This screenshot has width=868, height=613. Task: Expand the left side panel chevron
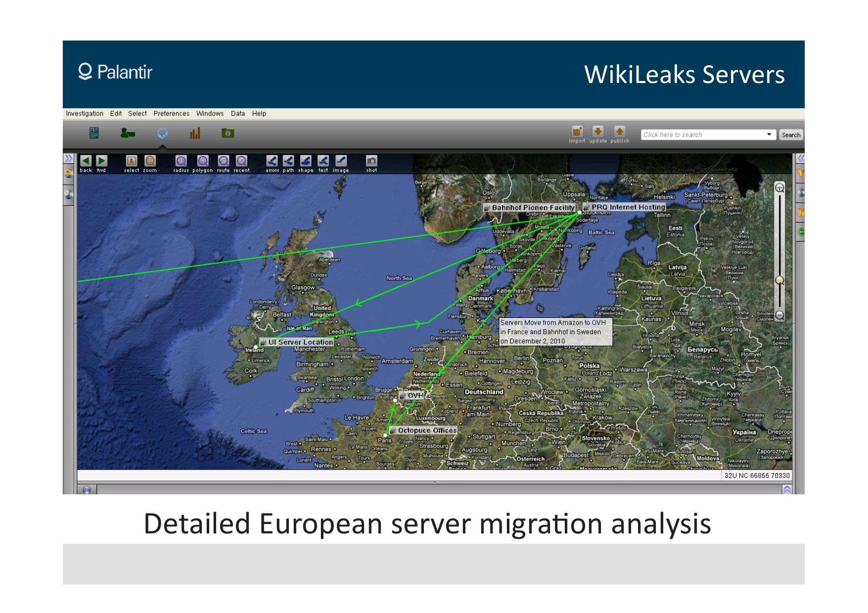click(68, 159)
